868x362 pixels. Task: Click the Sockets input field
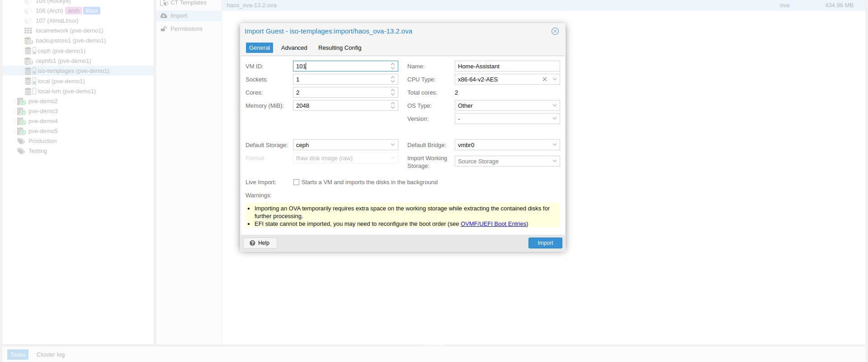click(341, 79)
